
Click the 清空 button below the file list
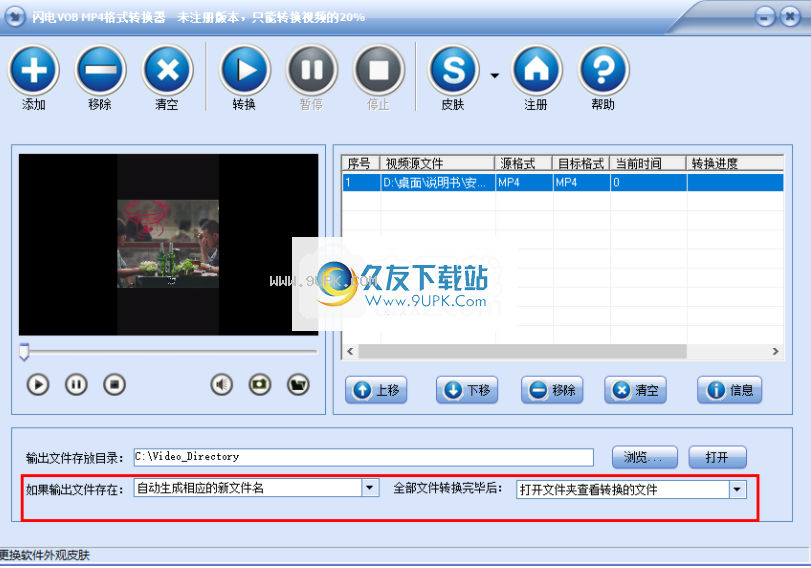click(635, 390)
